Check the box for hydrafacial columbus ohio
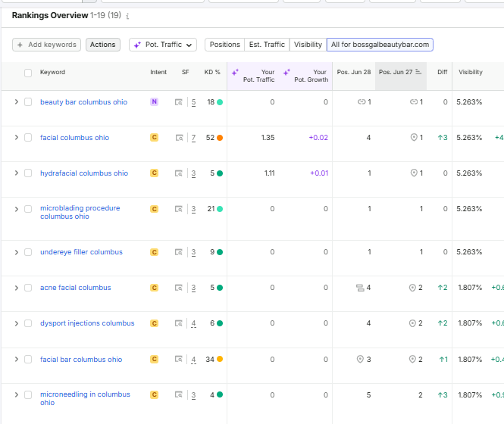 pyautogui.click(x=28, y=173)
